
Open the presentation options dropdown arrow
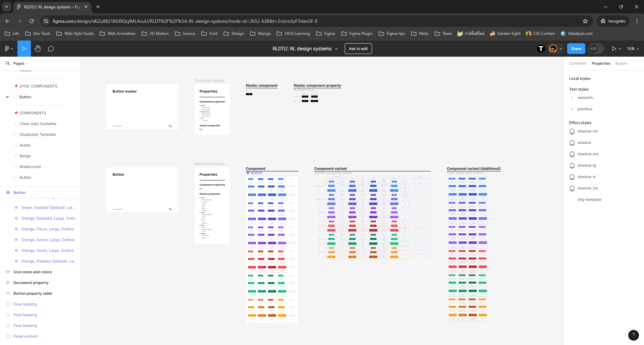[620, 49]
